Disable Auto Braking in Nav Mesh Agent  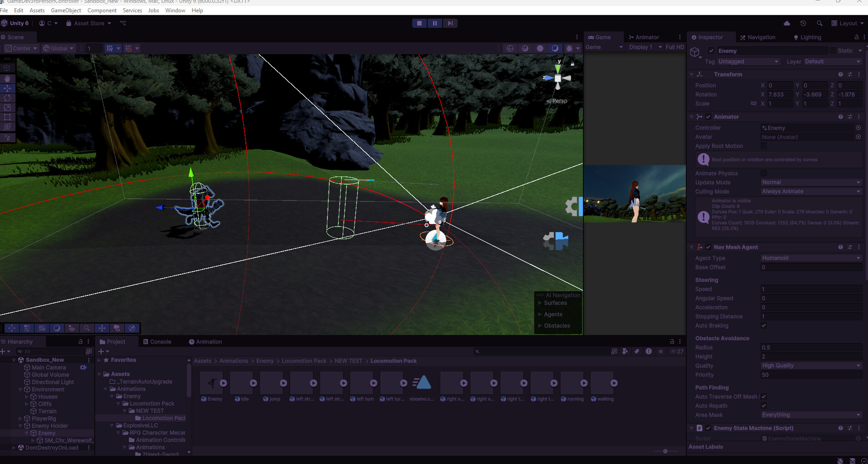764,325
